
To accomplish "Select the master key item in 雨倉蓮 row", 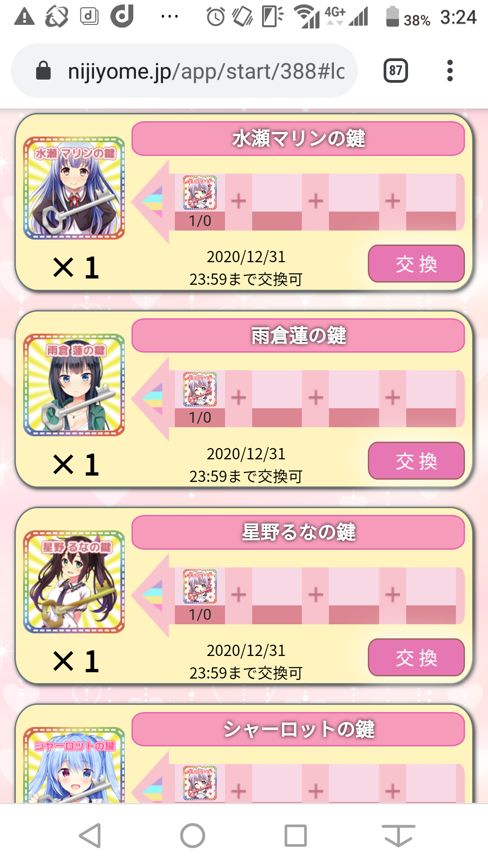I will pos(200,390).
